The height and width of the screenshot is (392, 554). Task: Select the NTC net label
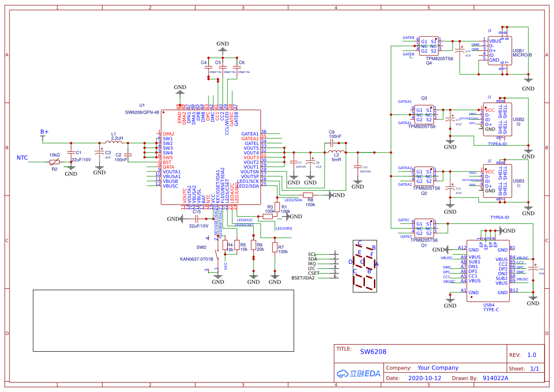click(x=22, y=158)
